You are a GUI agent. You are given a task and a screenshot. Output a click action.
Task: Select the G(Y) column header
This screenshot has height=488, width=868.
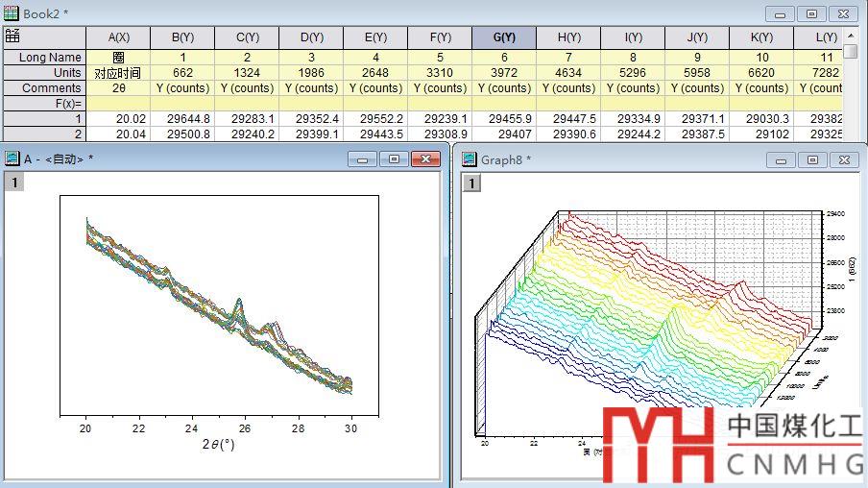(504, 37)
